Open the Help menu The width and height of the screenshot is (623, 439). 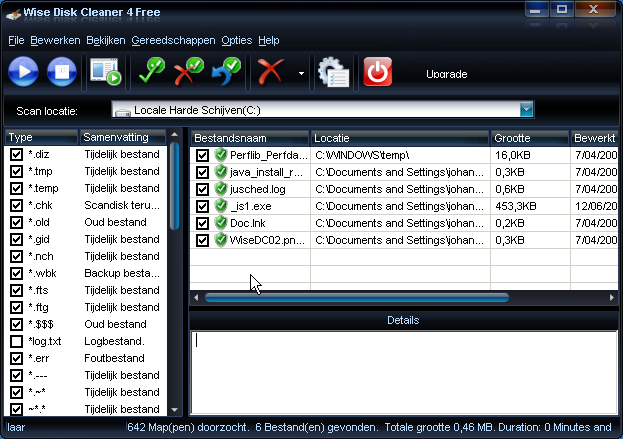coord(269,41)
